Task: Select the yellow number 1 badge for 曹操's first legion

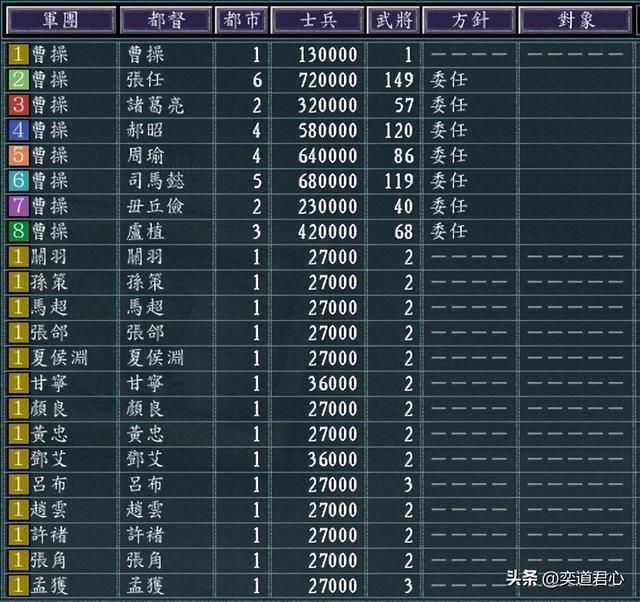Action: 18,54
